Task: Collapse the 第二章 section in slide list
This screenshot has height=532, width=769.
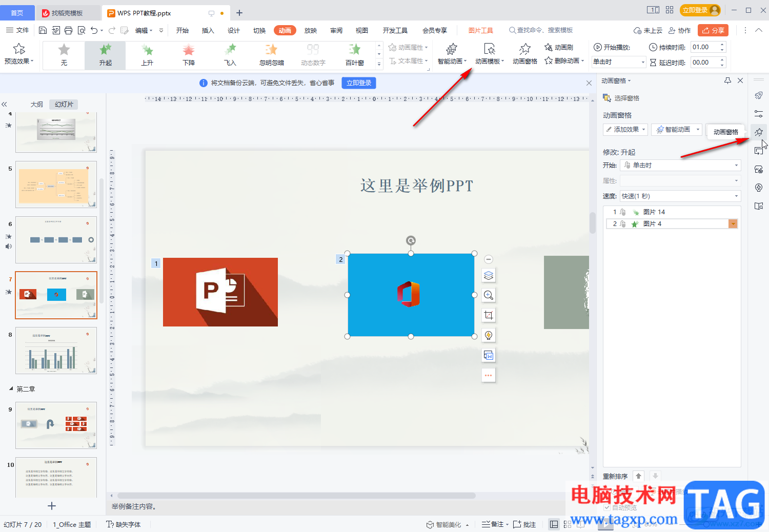Action: [x=11, y=389]
